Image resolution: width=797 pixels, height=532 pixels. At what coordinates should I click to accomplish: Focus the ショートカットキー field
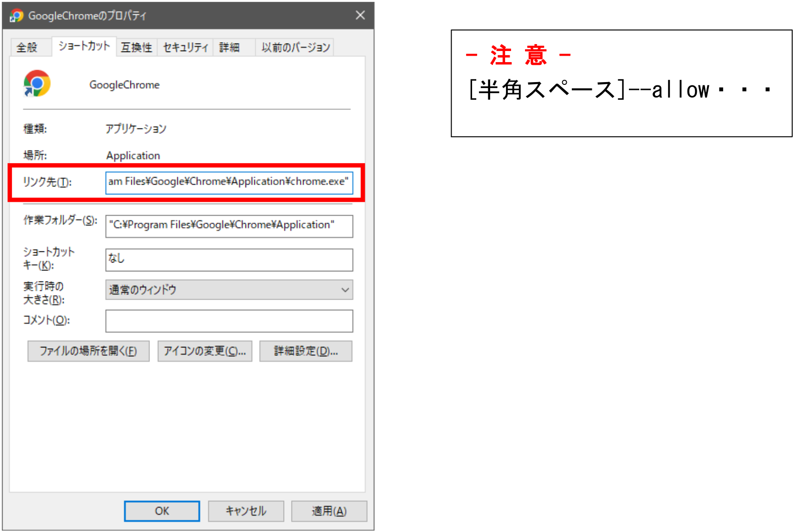229,260
